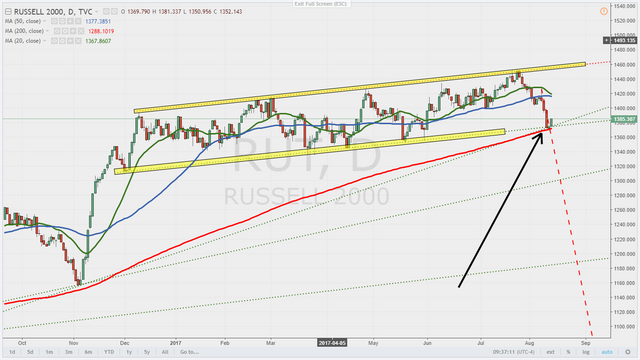The width and height of the screenshot is (640, 360).
Task: Select the 1d time range
Action: pos(12,352)
